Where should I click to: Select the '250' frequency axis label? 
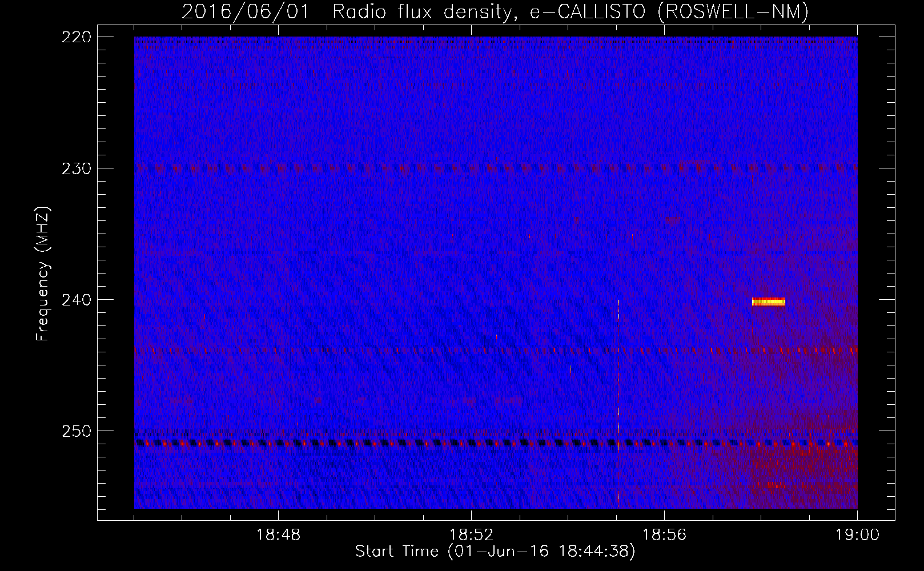coord(76,431)
